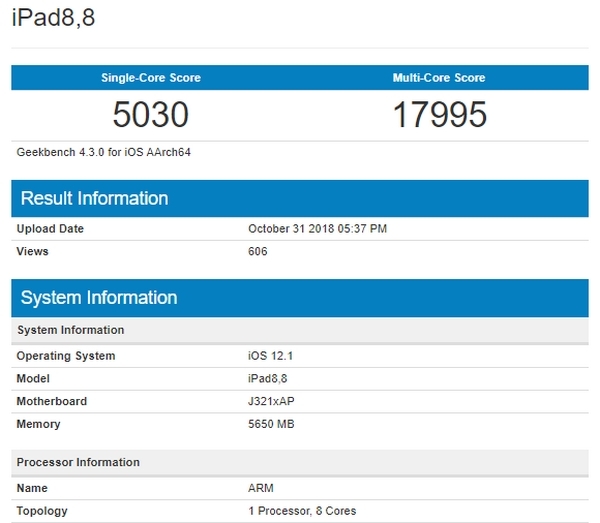The image size is (600, 523).
Task: Select the Upload Date row label
Action: (x=50, y=229)
